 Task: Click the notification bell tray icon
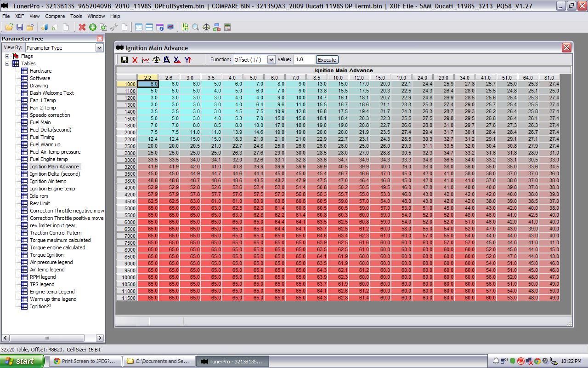click(496, 361)
